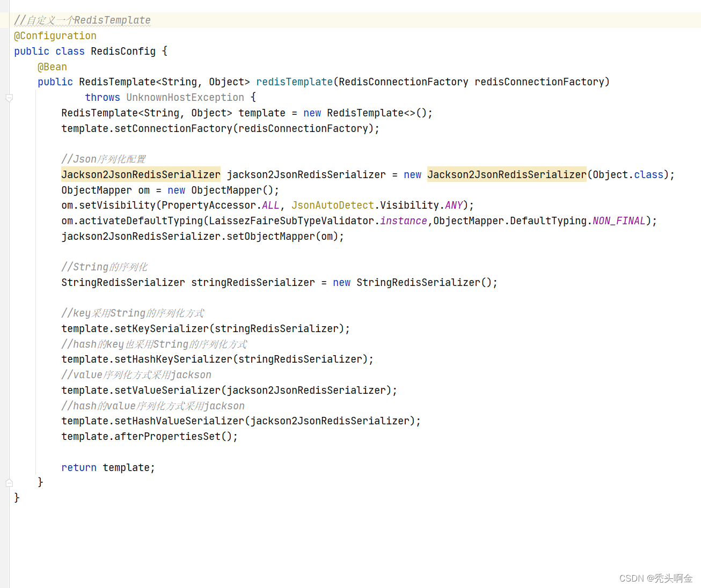Click jackson2JsonRedisSerializer.setObjectMapper(om) line

coord(202,237)
